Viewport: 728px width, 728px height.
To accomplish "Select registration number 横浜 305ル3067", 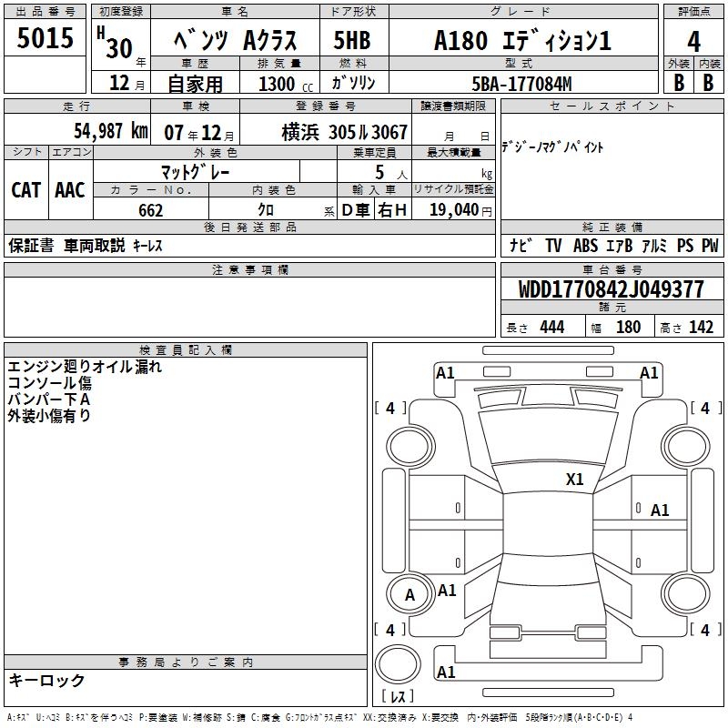I will 345,132.
